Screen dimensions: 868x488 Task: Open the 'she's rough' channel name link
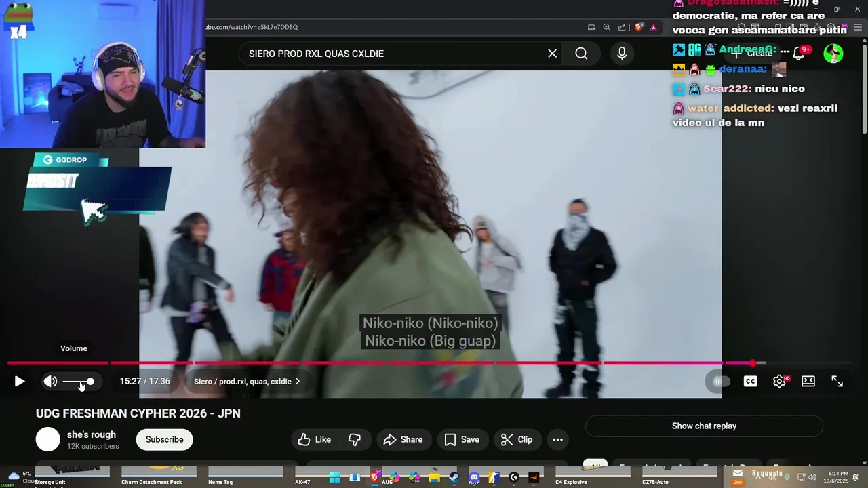(92, 435)
